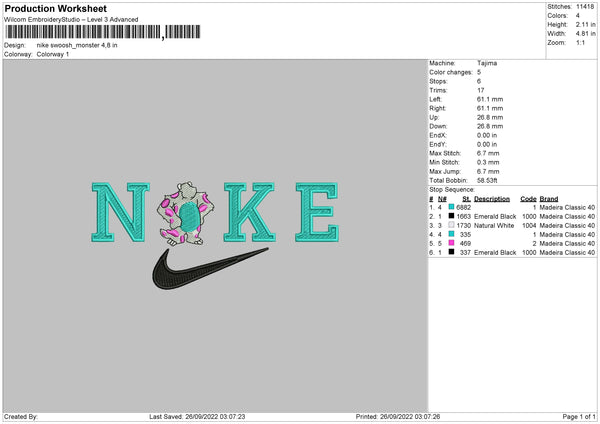Click the barcode at the top
600x424 pixels.
pyautogui.click(x=103, y=32)
